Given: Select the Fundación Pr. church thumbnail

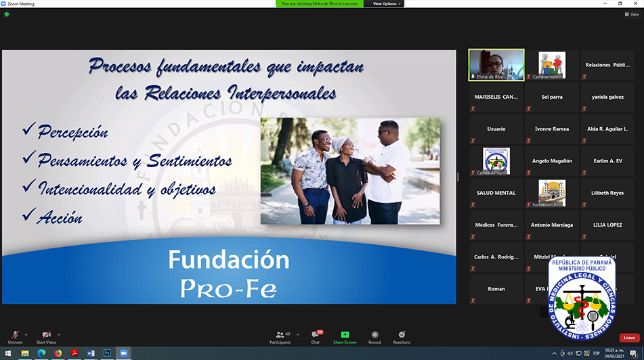Looking at the screenshot, I should [x=552, y=193].
